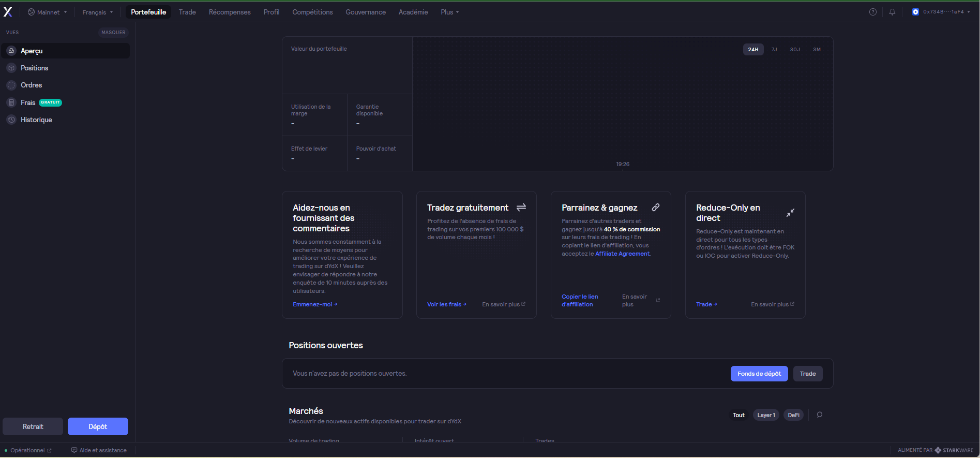Open wallet address 0x734B dropdown
This screenshot has width=980, height=458.
(x=941, y=12)
